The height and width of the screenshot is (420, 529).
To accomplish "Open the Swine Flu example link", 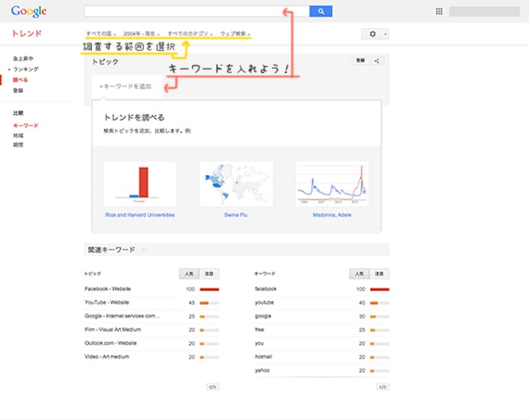I will click(x=236, y=215).
